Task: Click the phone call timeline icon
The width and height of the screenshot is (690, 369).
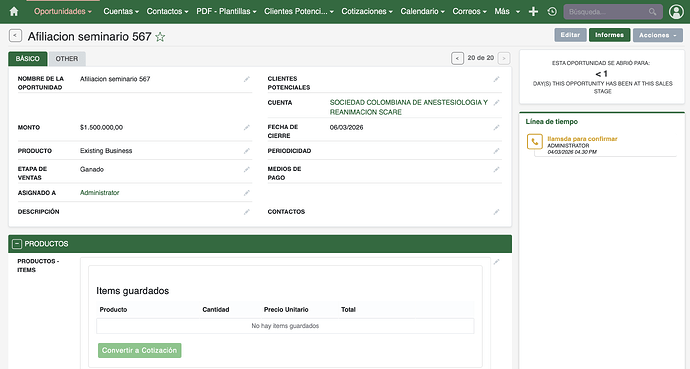Action: point(535,142)
